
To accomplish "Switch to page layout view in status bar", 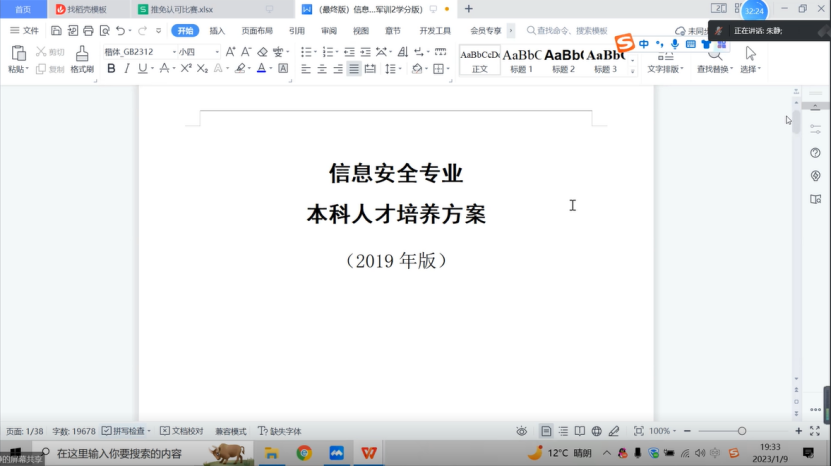I will coord(546,431).
